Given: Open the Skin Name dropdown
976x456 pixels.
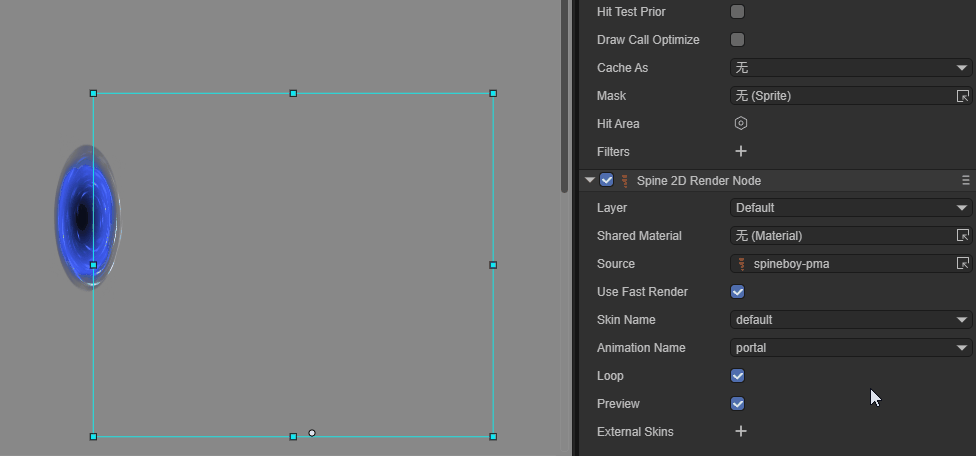Looking at the screenshot, I should tap(851, 320).
